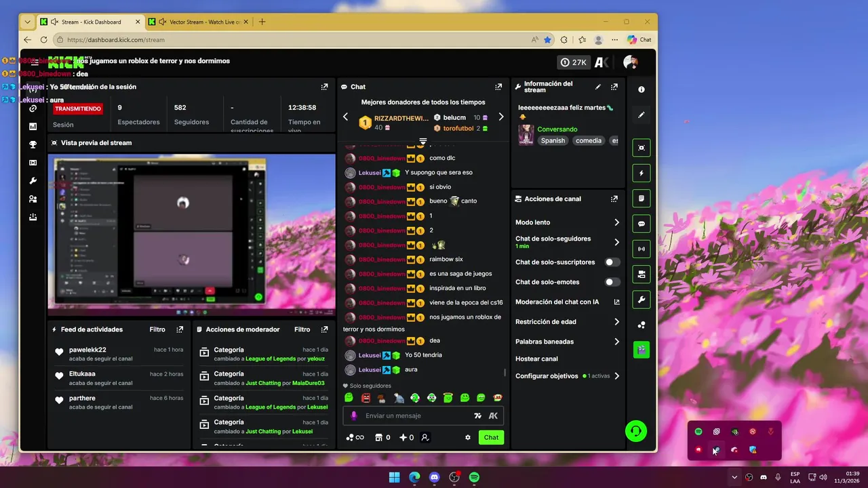Viewport: 868px width, 488px height.
Task: Click the comedia tag
Action: coord(588,141)
